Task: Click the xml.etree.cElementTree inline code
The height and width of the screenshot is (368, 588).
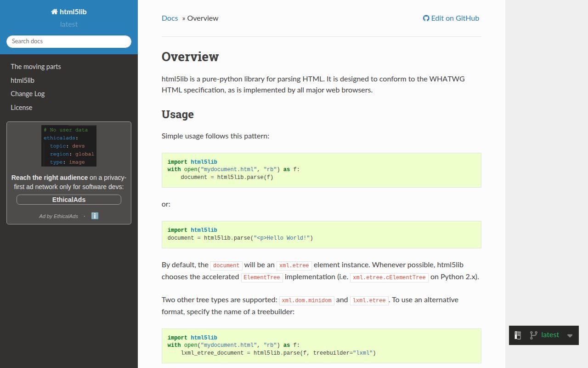Action: click(389, 277)
